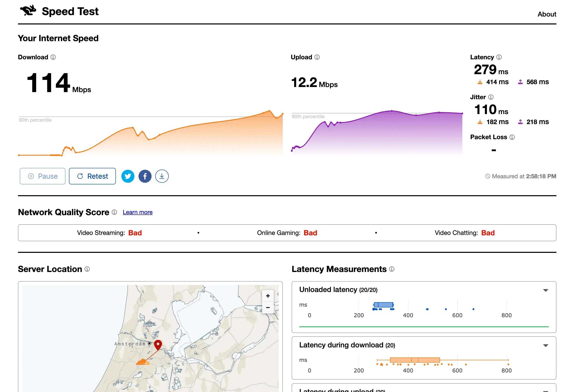Screen dimensions: 574x392
Task: Show Download info tooltip icon
Action: [x=53, y=57]
